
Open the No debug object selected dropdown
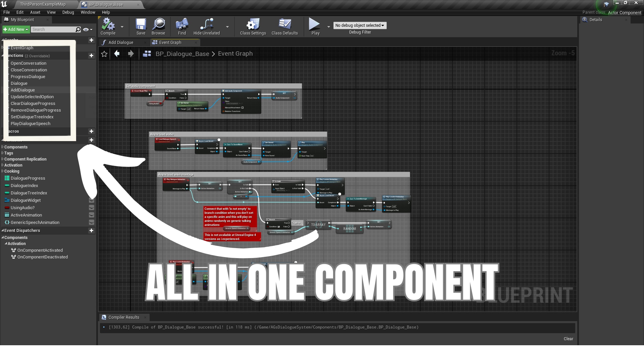coord(360,25)
